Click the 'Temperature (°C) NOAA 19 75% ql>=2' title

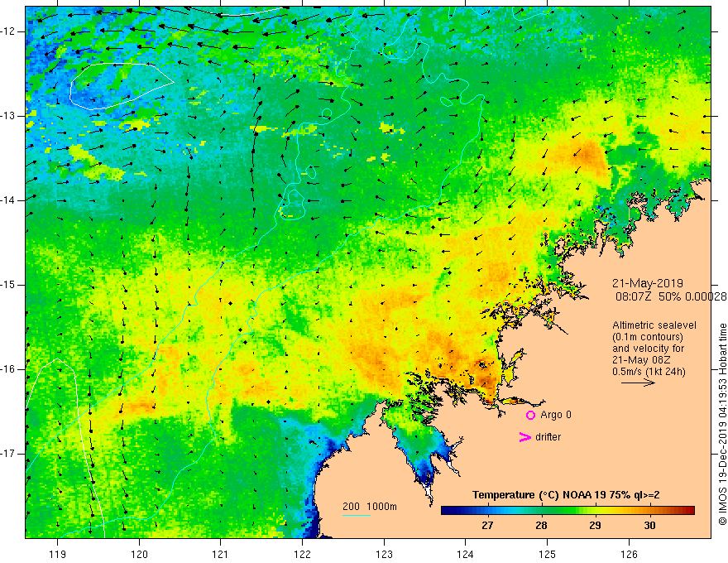pos(566,495)
